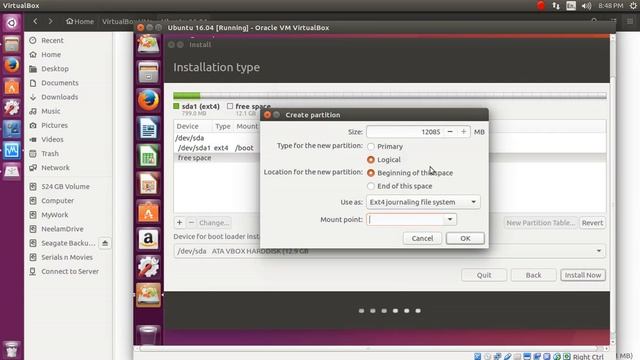This screenshot has width=640, height=360.
Task: Open Documents in file manager sidebar
Action: coord(60,83)
